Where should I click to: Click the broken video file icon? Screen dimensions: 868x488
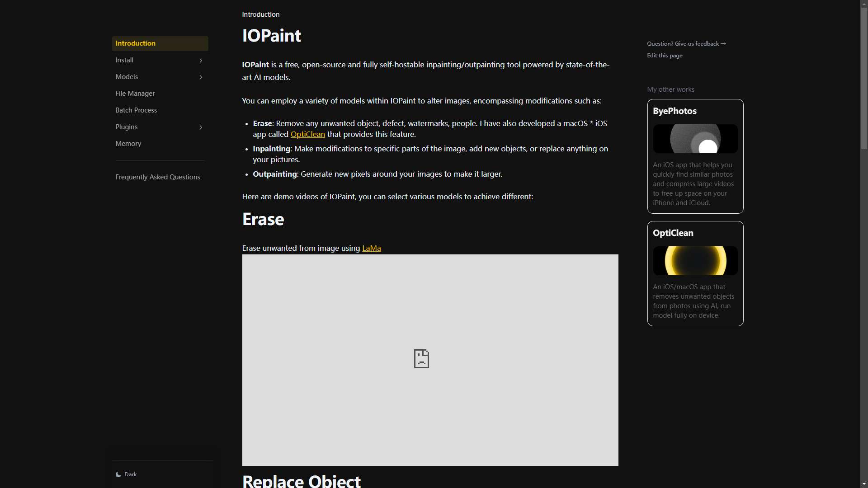point(421,359)
